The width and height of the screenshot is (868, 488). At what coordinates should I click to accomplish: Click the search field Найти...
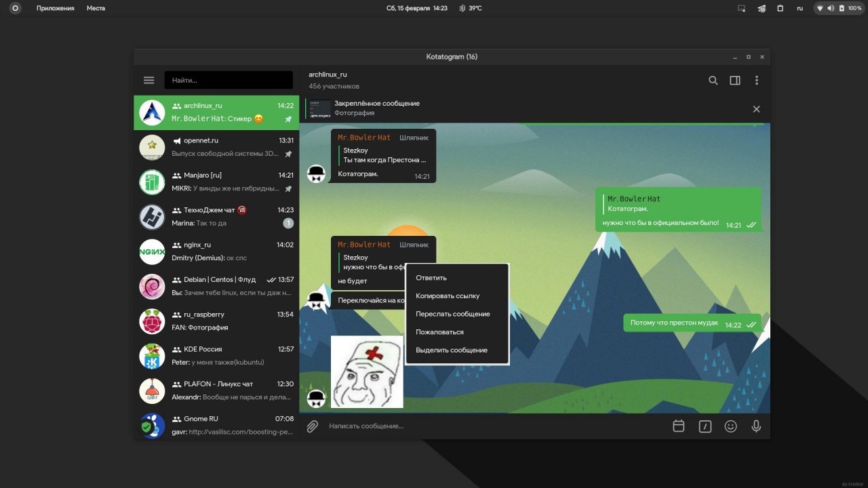coord(229,80)
